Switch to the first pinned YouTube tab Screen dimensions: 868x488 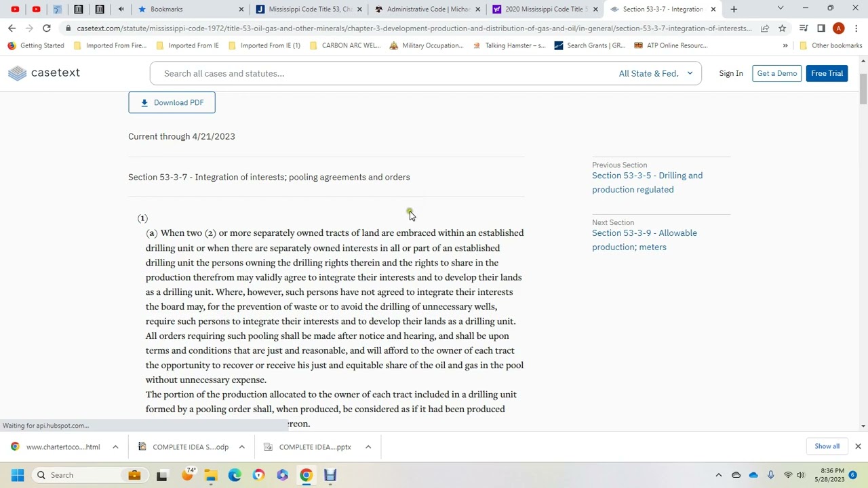15,9
